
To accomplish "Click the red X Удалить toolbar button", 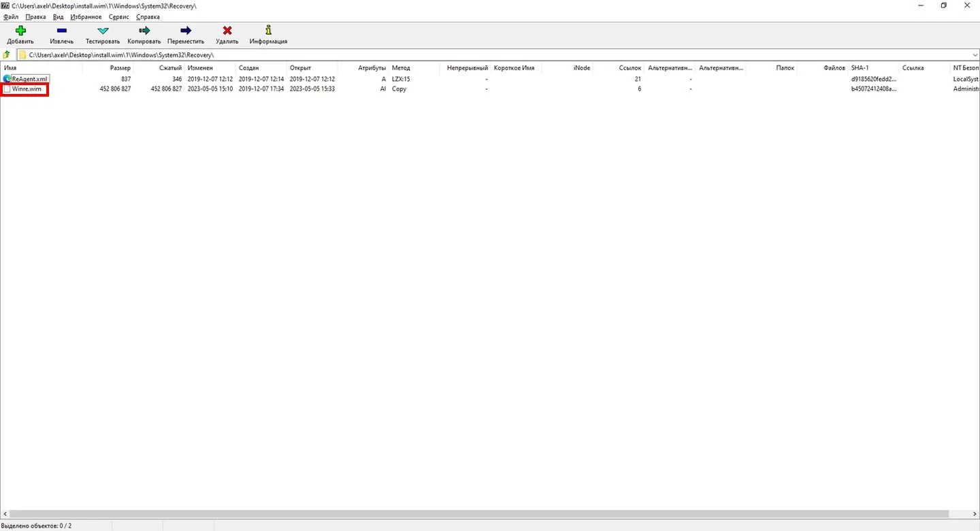I will 227,35.
